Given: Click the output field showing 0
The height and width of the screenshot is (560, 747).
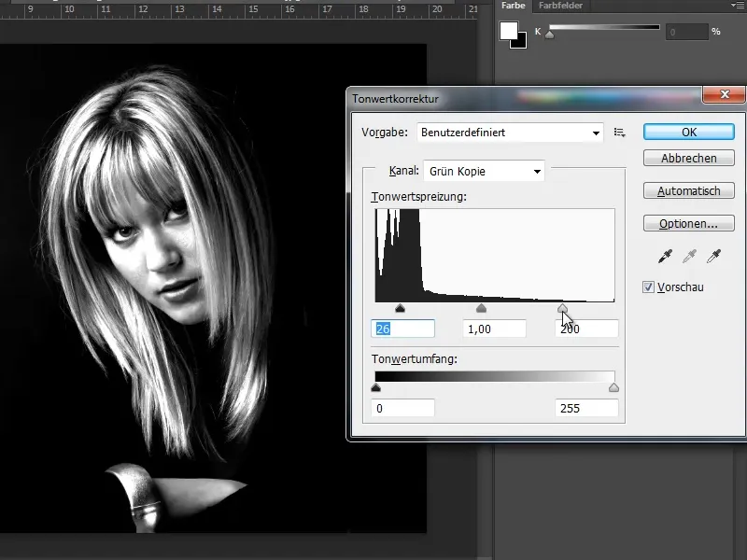Looking at the screenshot, I should click(x=402, y=408).
